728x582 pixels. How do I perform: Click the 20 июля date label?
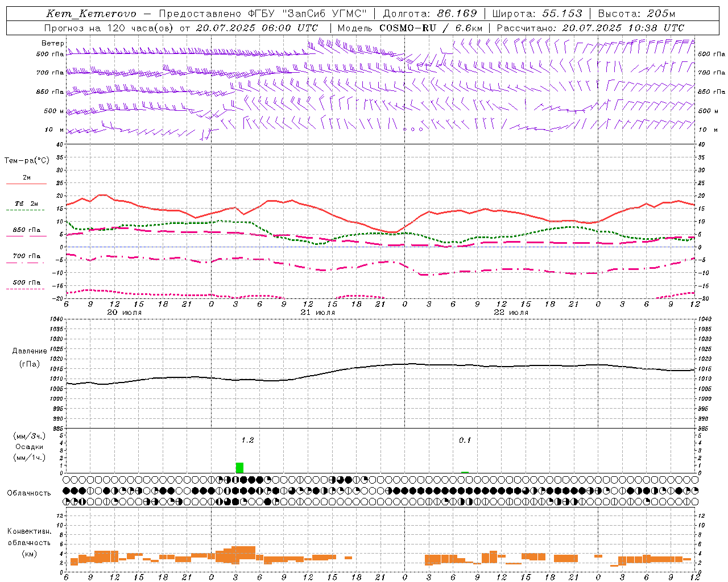(125, 313)
